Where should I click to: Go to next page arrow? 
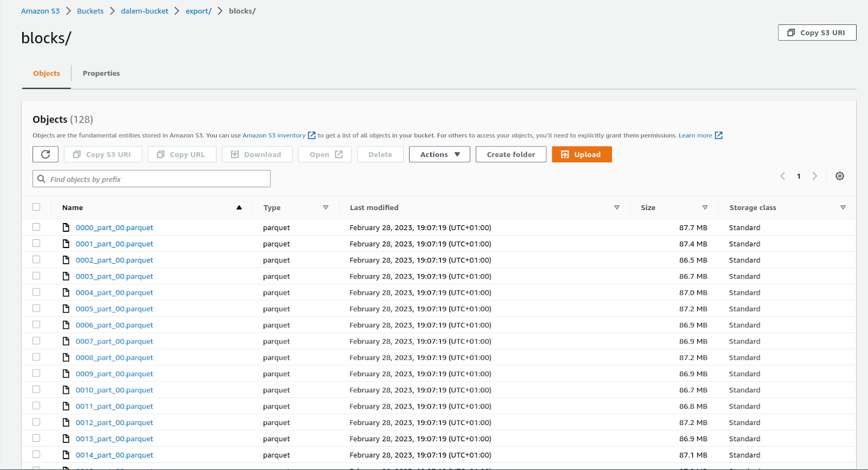tap(814, 176)
